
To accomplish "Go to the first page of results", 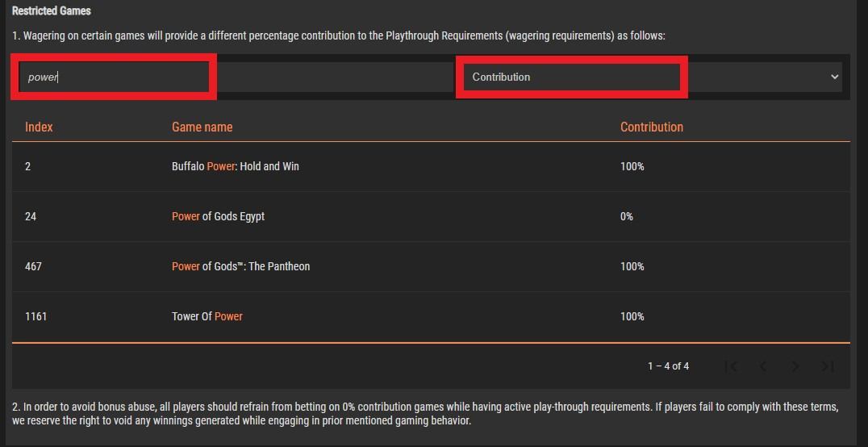I will 731,366.
